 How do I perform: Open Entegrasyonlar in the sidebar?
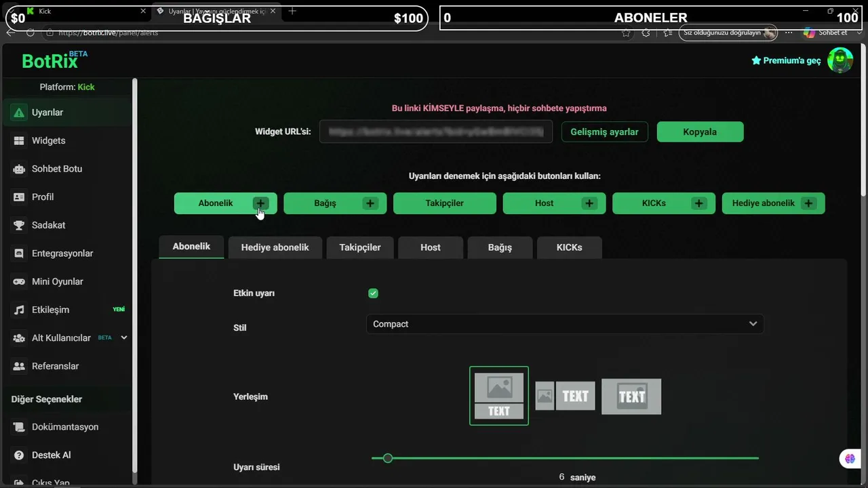66,253
